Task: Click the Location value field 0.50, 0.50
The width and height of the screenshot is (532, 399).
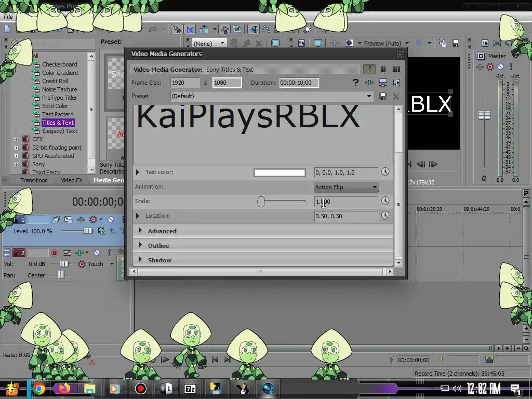Action: click(346, 216)
